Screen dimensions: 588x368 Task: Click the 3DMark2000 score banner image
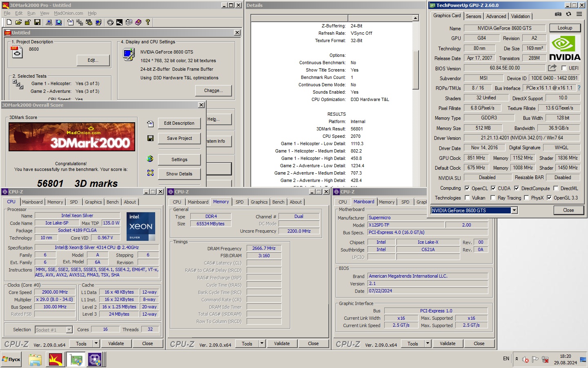[x=72, y=137]
